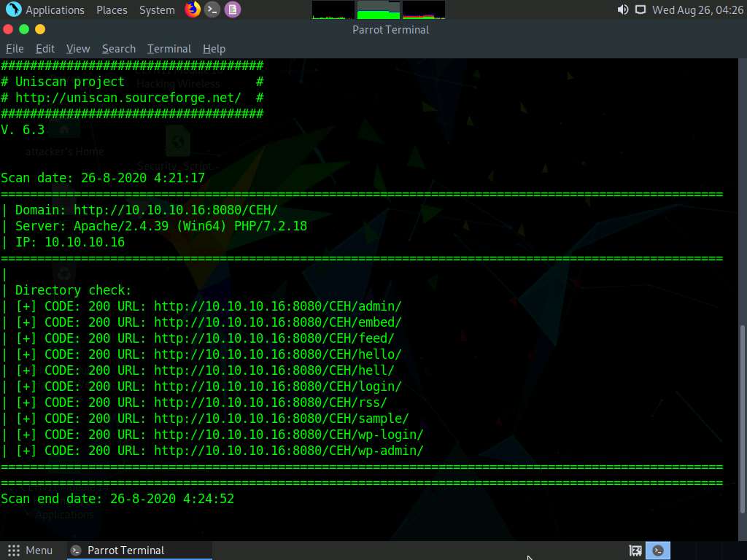The image size is (747, 560).
Task: Close the terminal with red button
Action: tap(8, 29)
